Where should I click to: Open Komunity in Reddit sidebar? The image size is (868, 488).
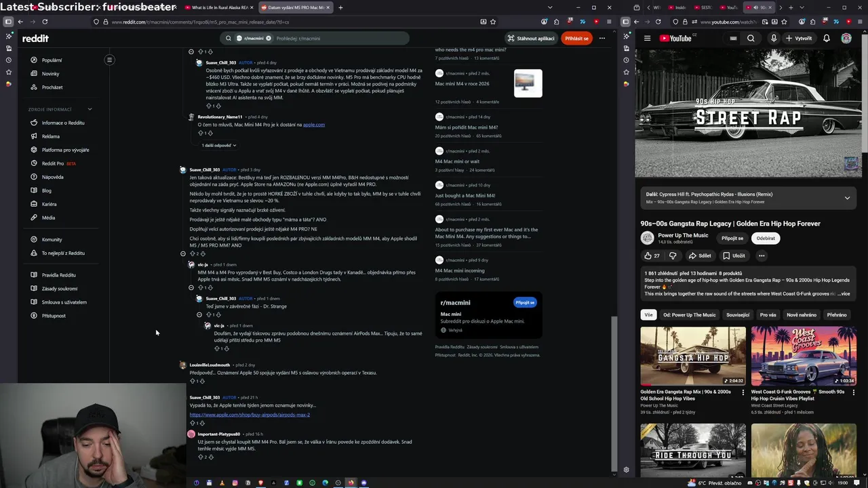point(52,239)
